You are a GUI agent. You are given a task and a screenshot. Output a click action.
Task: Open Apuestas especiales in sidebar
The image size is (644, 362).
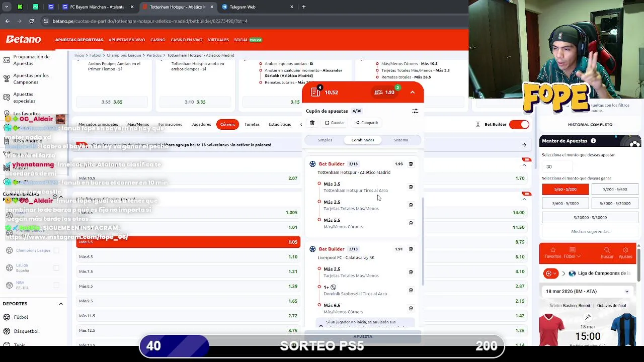click(24, 98)
